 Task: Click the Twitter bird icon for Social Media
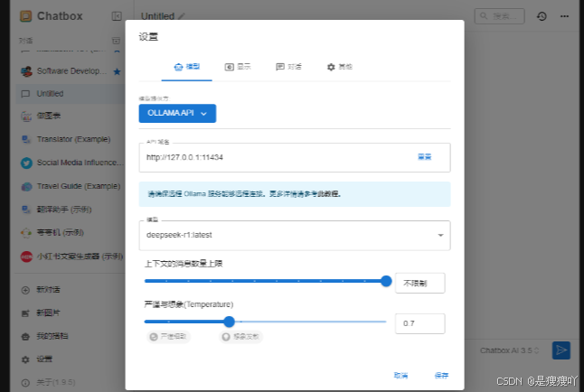click(x=26, y=163)
